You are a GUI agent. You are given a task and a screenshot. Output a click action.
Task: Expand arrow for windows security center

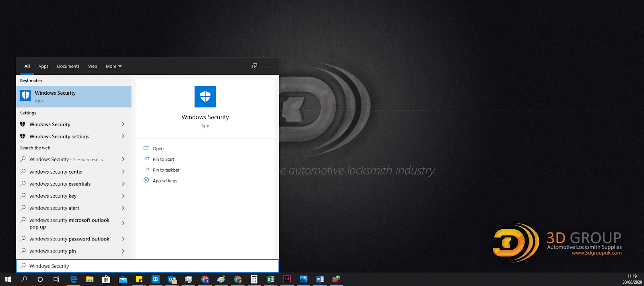123,172
